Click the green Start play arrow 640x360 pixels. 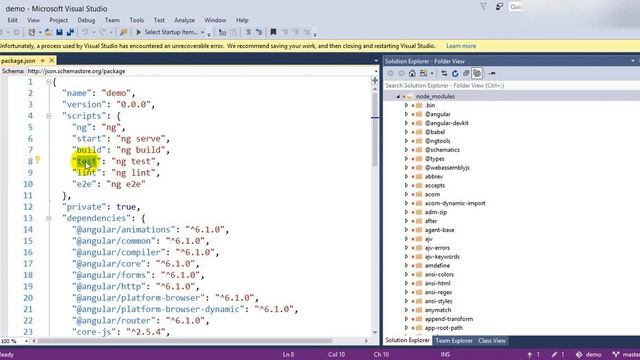pyautogui.click(x=138, y=32)
